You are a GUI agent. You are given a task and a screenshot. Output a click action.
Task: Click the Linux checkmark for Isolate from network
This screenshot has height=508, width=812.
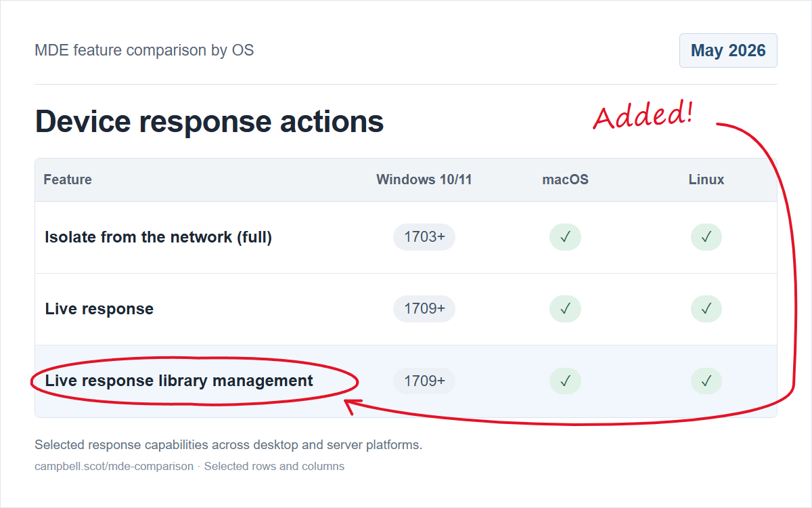(x=706, y=237)
